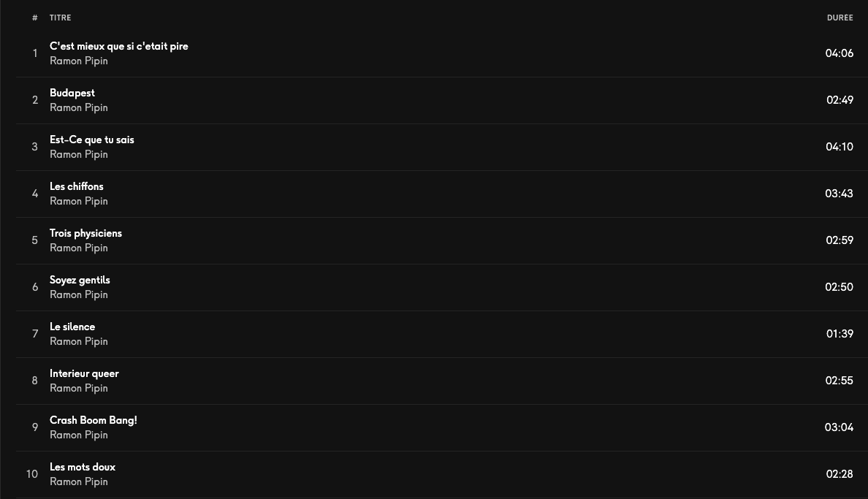Sort by the TITRE column header
Screen dimensions: 868x499
click(x=61, y=18)
